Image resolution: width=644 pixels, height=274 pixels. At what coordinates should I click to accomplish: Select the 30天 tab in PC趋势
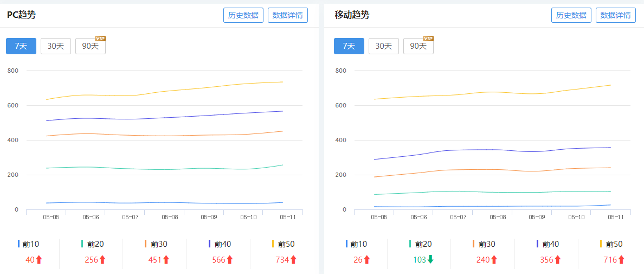point(56,46)
